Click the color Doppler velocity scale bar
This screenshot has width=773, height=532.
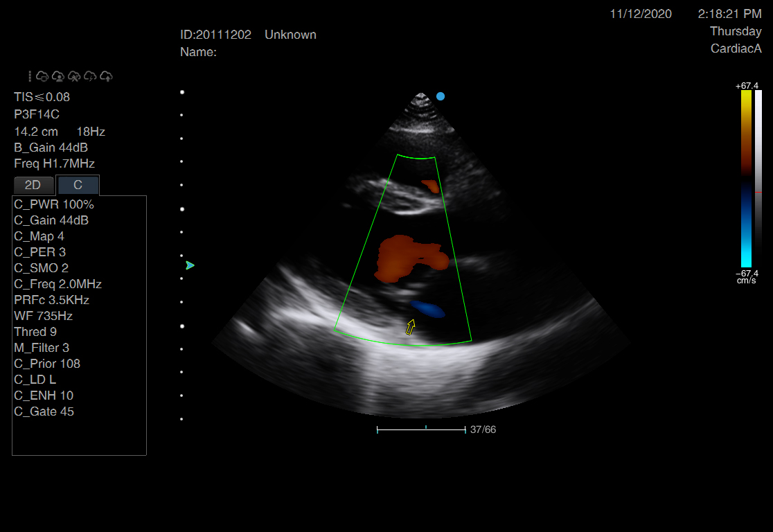pyautogui.click(x=745, y=179)
